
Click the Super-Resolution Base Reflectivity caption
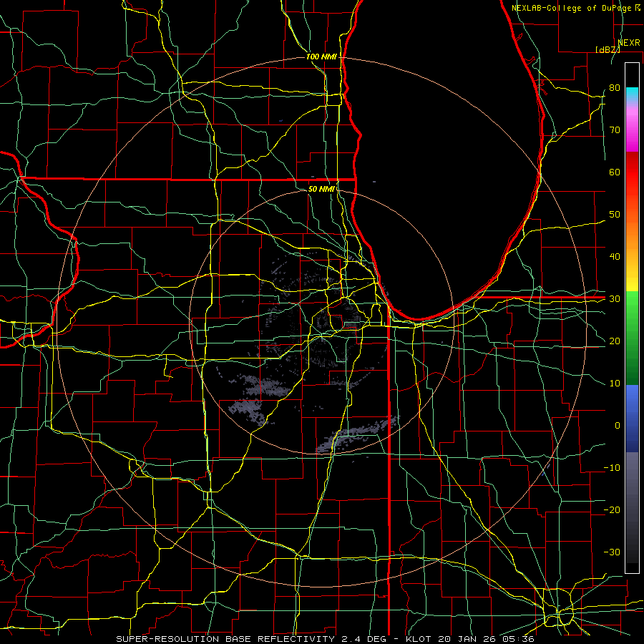click(325, 639)
